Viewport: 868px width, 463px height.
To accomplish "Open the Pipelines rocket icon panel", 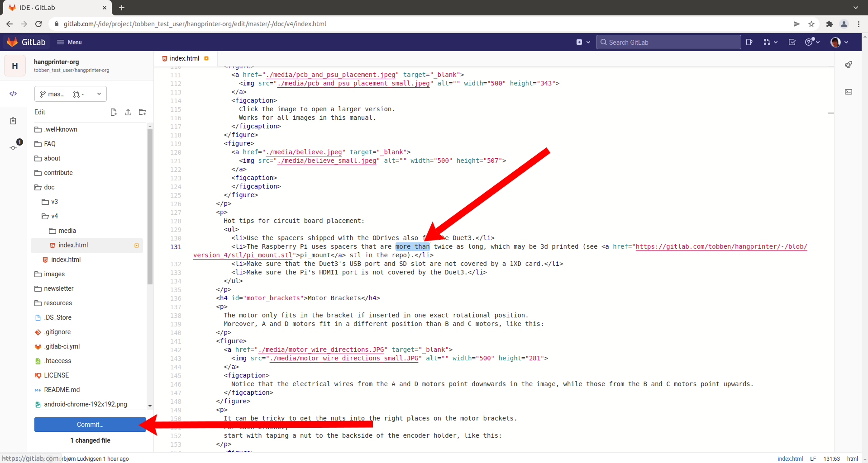I will (849, 65).
